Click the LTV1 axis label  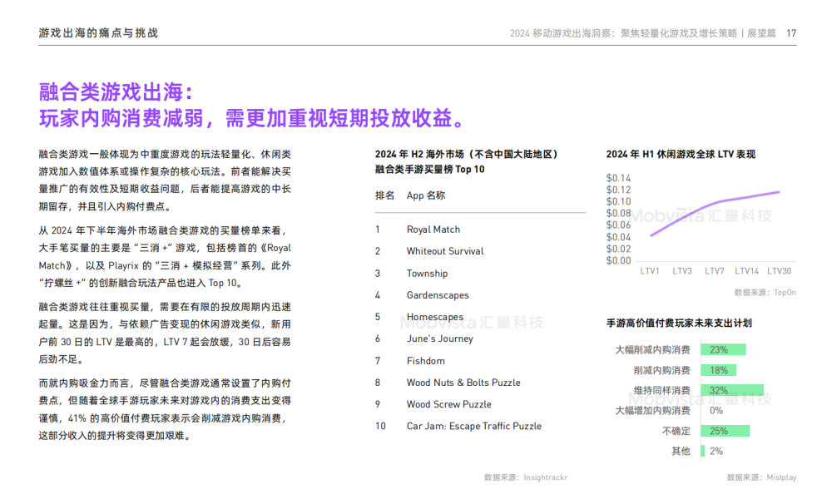[649, 271]
